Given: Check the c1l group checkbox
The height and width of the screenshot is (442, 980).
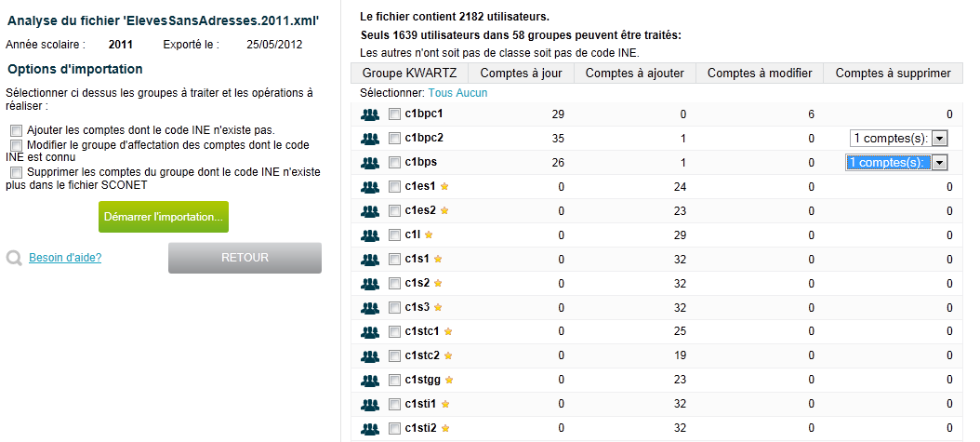Looking at the screenshot, I should (x=394, y=235).
